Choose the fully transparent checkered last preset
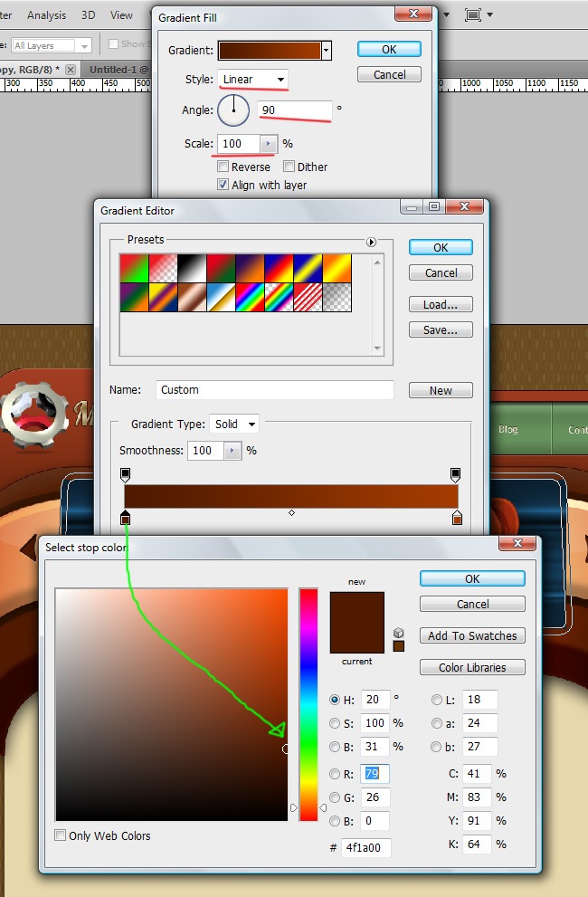Image resolution: width=588 pixels, height=897 pixels. coord(337,298)
